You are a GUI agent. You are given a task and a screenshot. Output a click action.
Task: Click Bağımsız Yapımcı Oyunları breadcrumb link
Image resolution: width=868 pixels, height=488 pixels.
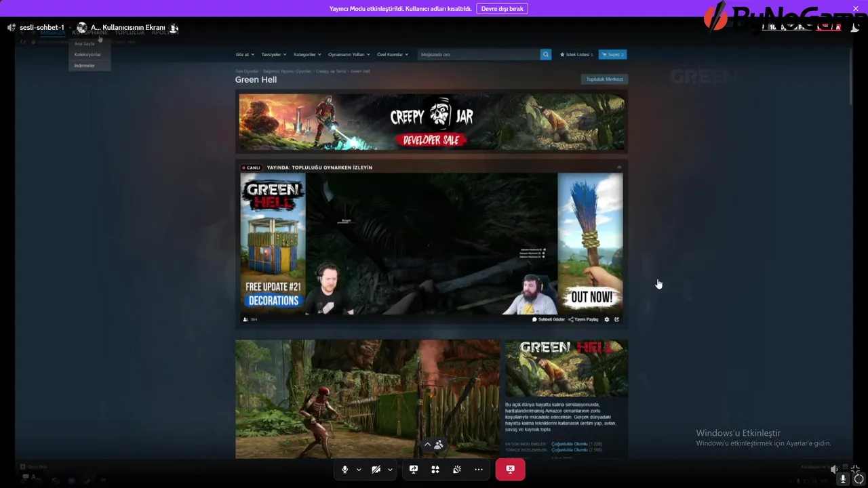[288, 71]
